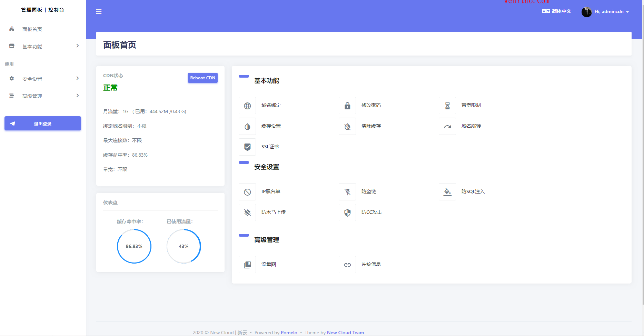Image resolution: width=644 pixels, height=336 pixels.
Task: Open 域名跳转 redirect arrow icon
Action: click(x=447, y=126)
